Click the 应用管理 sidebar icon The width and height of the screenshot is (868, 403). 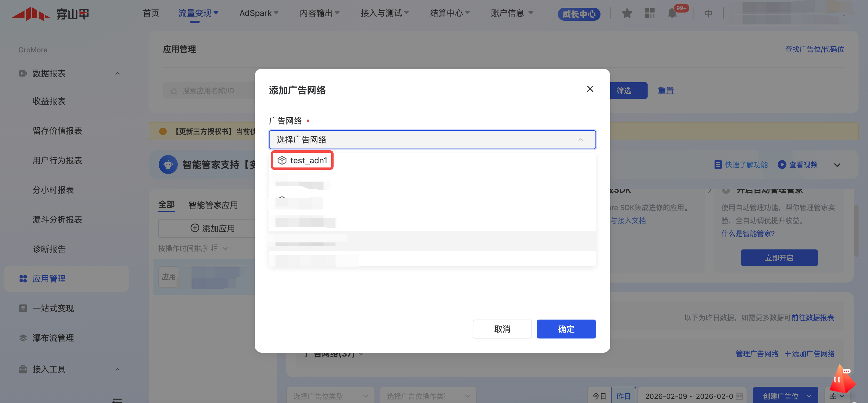pos(23,279)
